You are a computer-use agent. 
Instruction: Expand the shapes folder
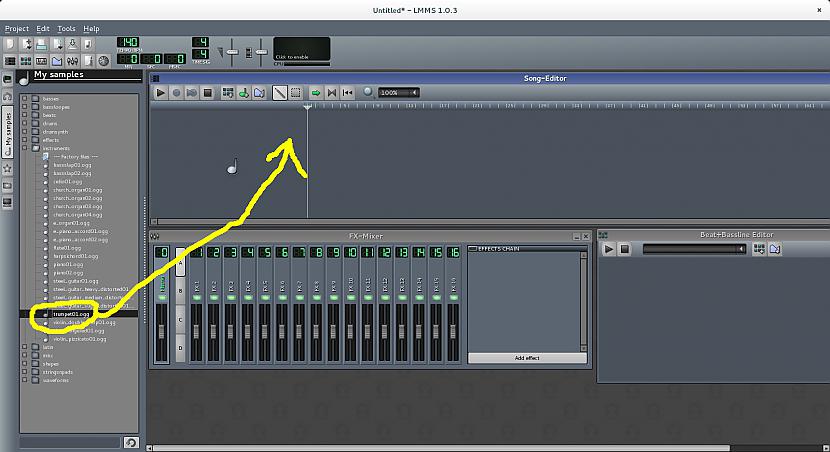click(x=24, y=364)
